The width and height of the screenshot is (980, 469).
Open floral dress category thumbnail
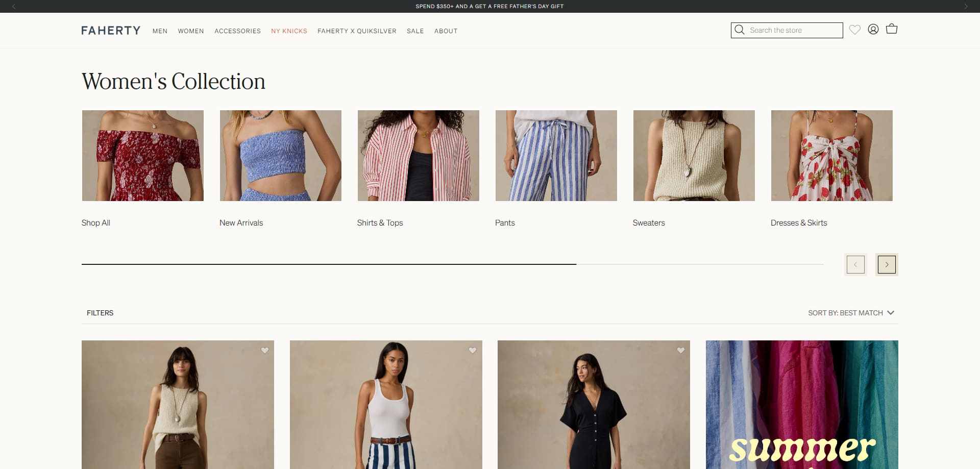click(x=832, y=156)
